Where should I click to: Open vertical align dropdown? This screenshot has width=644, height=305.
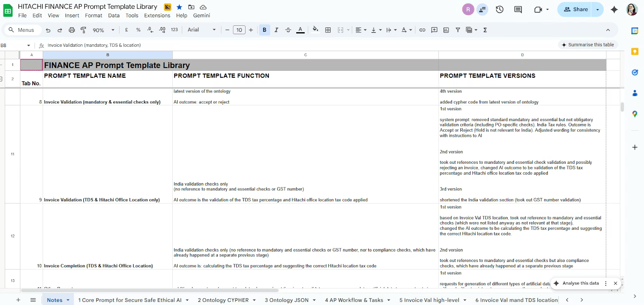[x=376, y=30]
